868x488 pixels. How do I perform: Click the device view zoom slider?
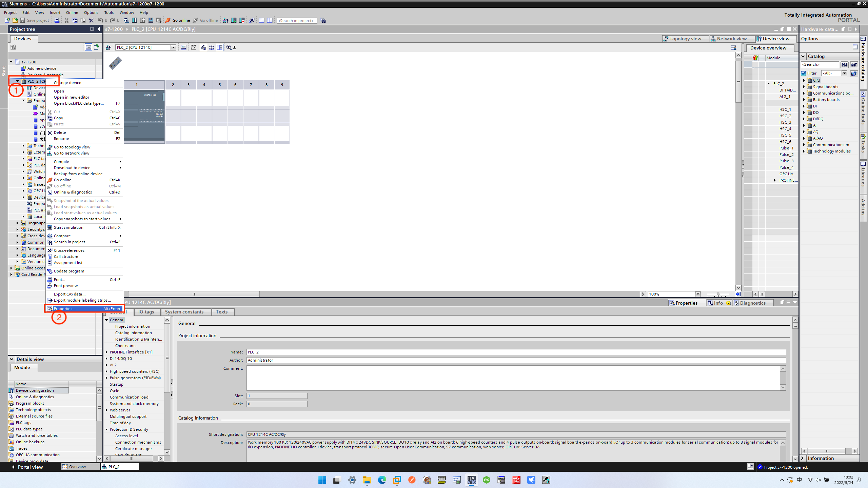pyautogui.click(x=718, y=294)
